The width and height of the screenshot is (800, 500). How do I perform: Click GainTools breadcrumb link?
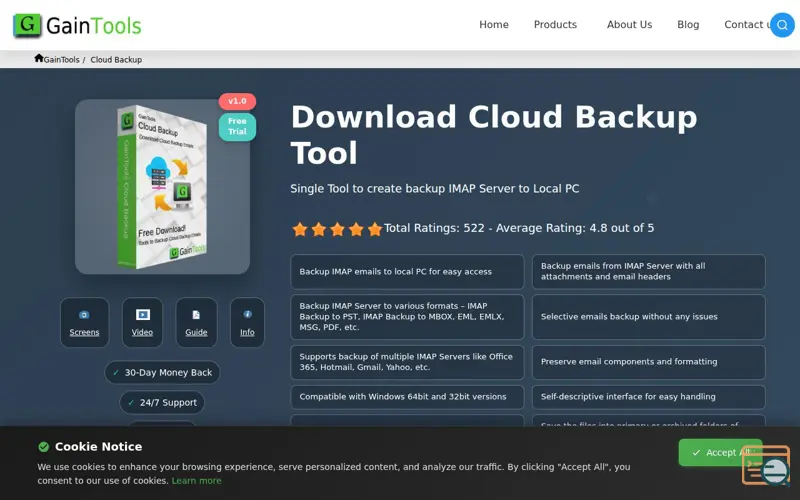coord(61,60)
